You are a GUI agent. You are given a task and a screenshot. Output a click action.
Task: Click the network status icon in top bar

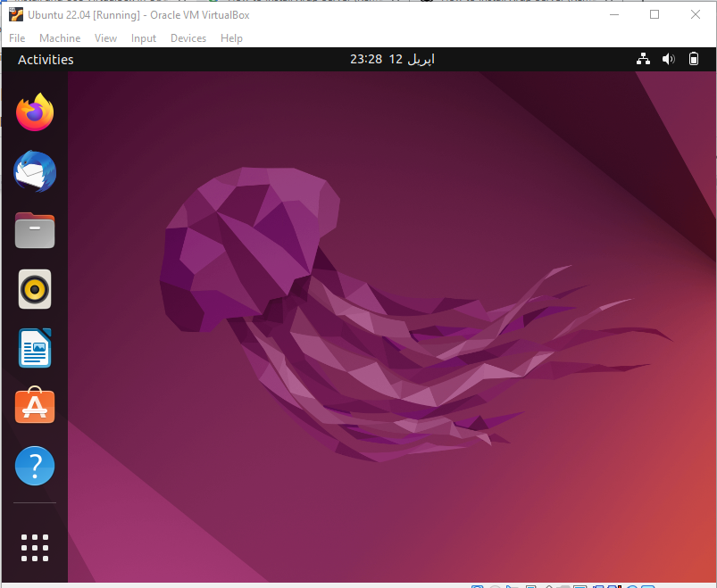tap(644, 59)
